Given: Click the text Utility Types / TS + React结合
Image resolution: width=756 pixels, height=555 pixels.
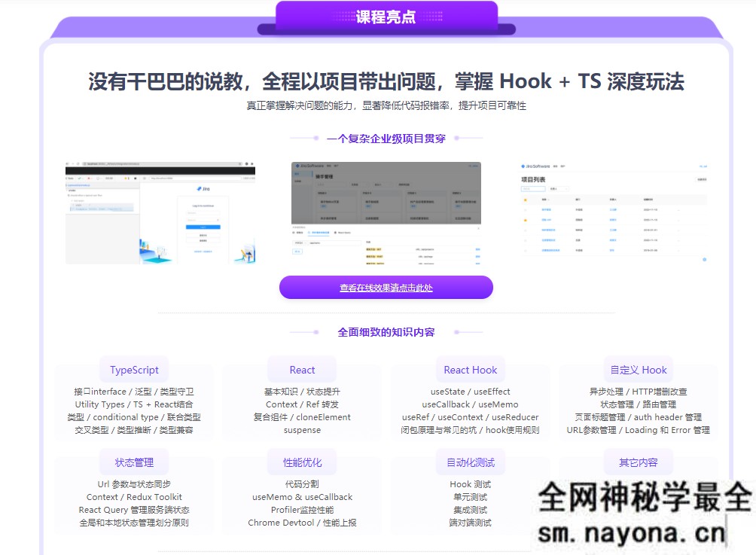Looking at the screenshot, I should point(134,404).
